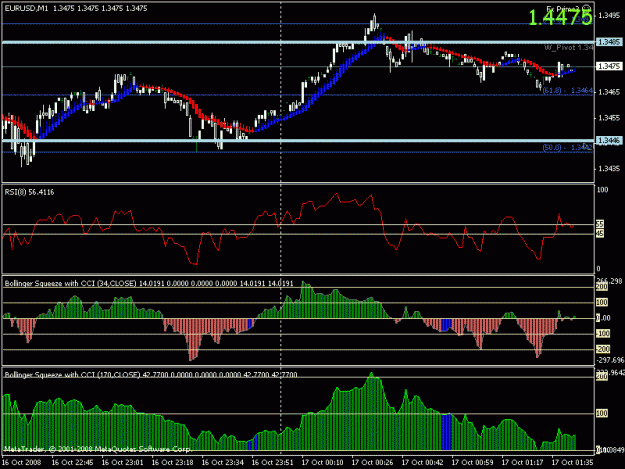Select the lower light-blue horizontal line at 1.3446
This screenshot has height=469, width=625.
[298, 140]
